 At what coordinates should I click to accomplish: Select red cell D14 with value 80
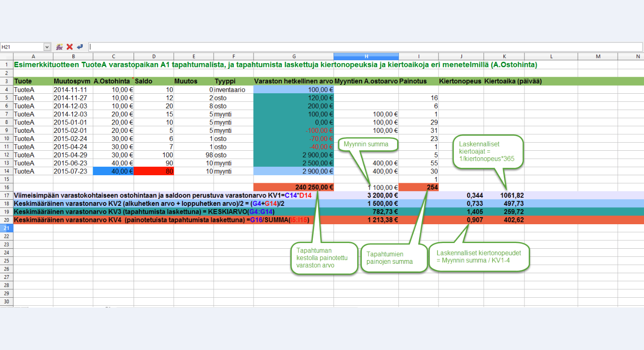154,171
